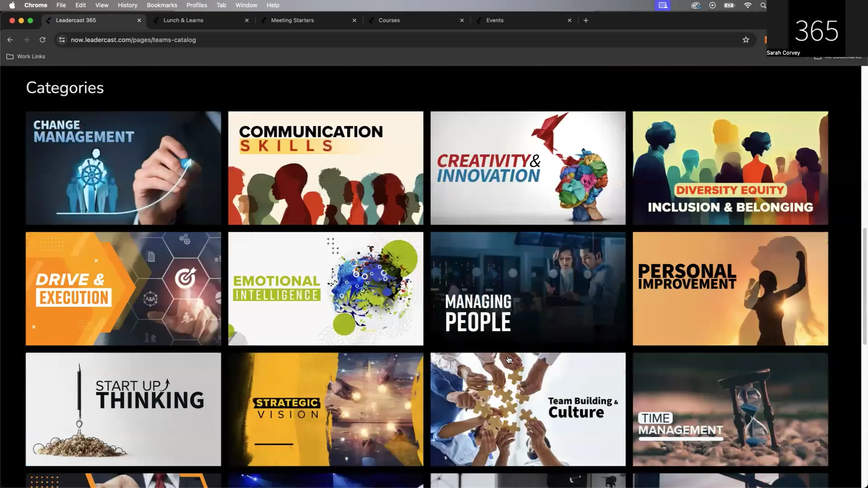Open site information icon in address bar
The image size is (868, 488).
62,40
